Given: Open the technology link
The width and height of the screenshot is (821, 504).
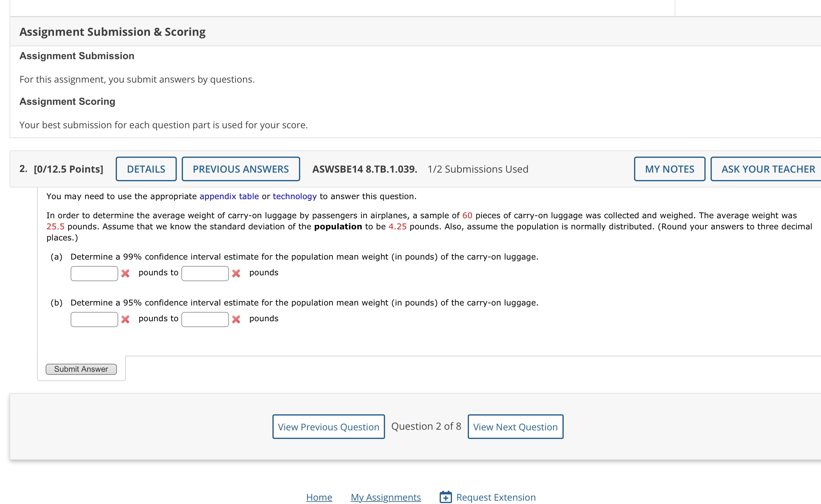Looking at the screenshot, I should [x=295, y=196].
